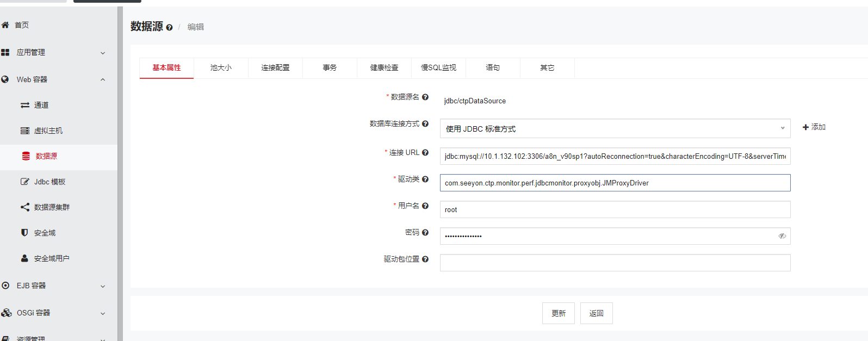Click help icon next to 驱动类 label
Screen dimensions: 868x341
[x=425, y=179]
